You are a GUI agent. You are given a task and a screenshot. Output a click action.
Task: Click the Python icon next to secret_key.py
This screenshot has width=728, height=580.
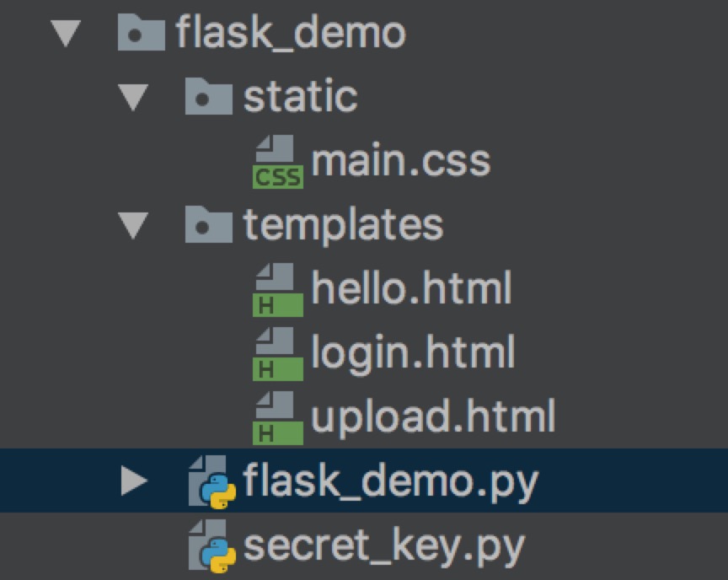(212, 545)
